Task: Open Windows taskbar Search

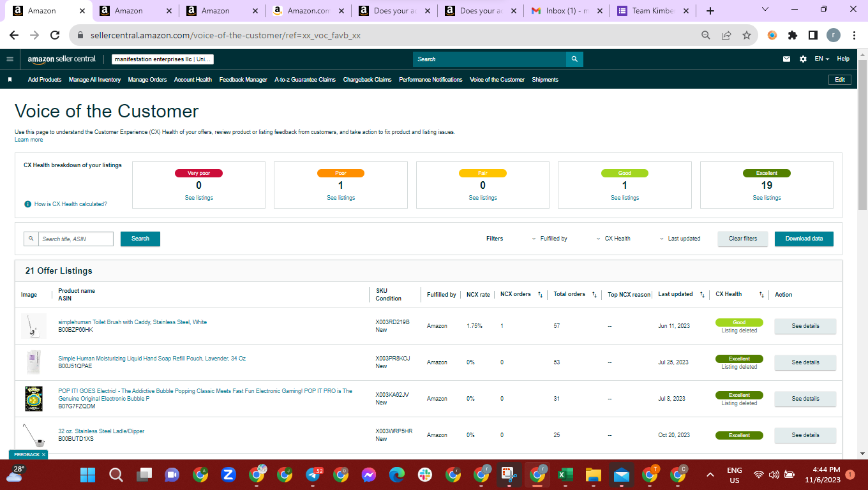Action: tap(116, 475)
